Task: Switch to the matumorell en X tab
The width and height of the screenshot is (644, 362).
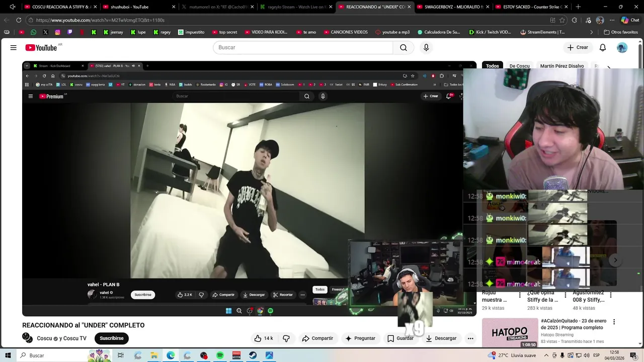Action: [x=218, y=7]
